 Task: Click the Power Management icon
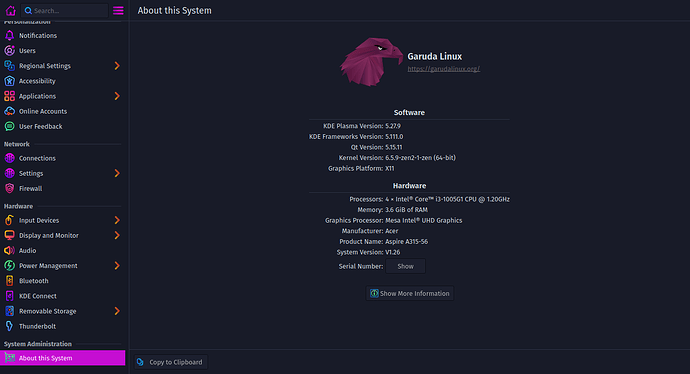point(9,266)
